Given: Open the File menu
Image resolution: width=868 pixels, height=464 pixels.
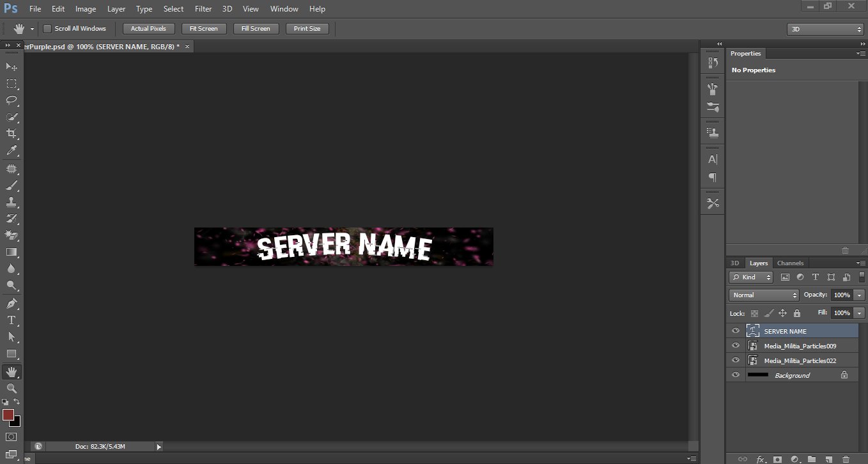Looking at the screenshot, I should pos(35,9).
